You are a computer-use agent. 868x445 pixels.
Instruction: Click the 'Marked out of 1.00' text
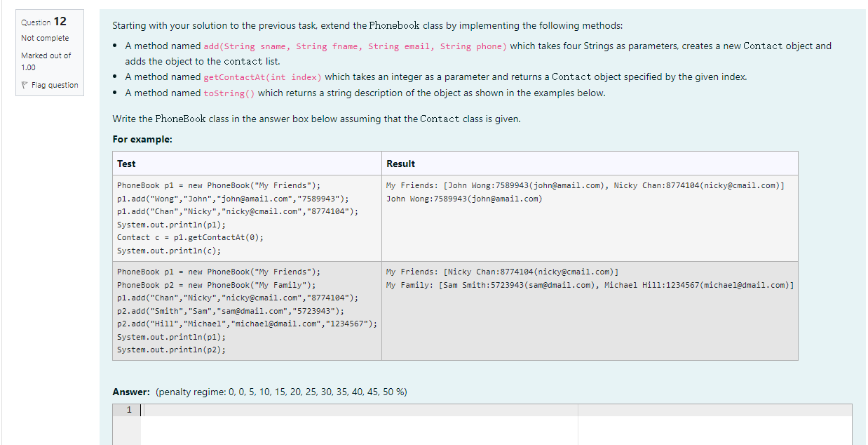click(x=46, y=61)
